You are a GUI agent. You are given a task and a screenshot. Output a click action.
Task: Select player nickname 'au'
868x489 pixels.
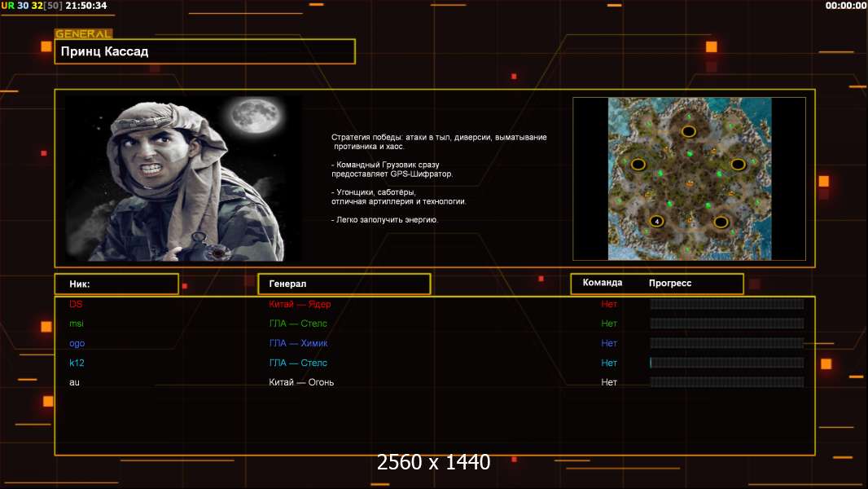(74, 383)
